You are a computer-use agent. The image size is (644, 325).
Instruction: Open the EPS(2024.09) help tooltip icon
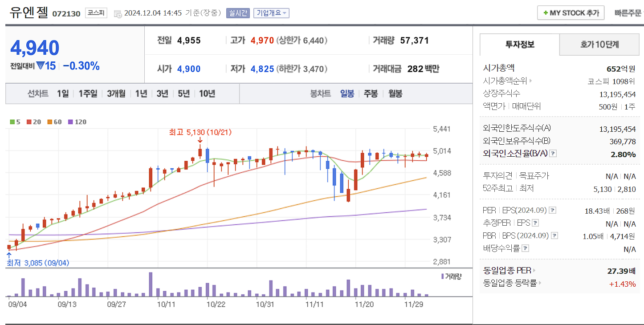[552, 211]
